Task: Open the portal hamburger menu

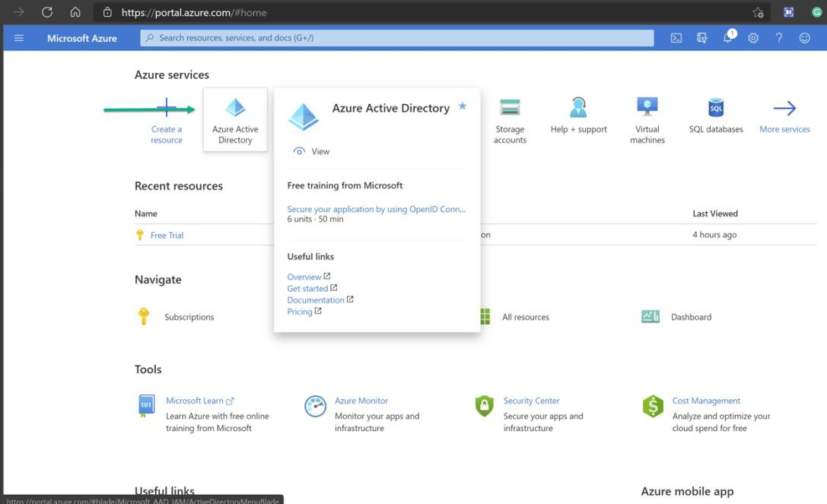Action: (x=19, y=38)
